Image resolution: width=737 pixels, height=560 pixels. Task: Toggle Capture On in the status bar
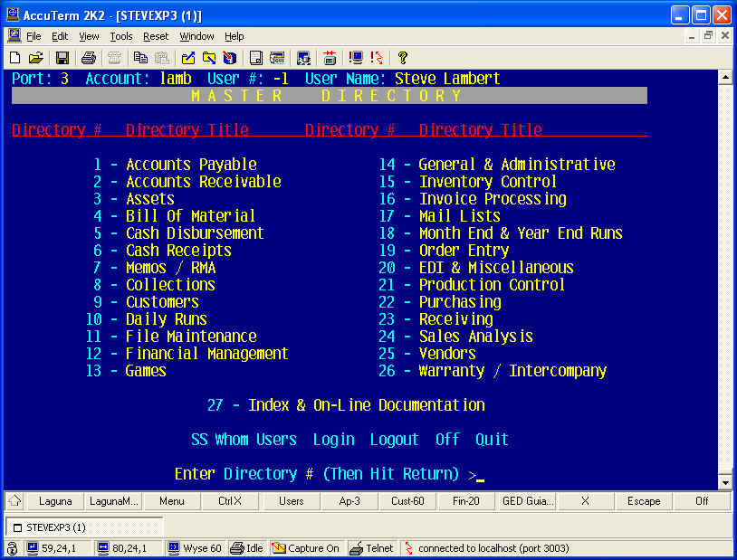[x=306, y=548]
